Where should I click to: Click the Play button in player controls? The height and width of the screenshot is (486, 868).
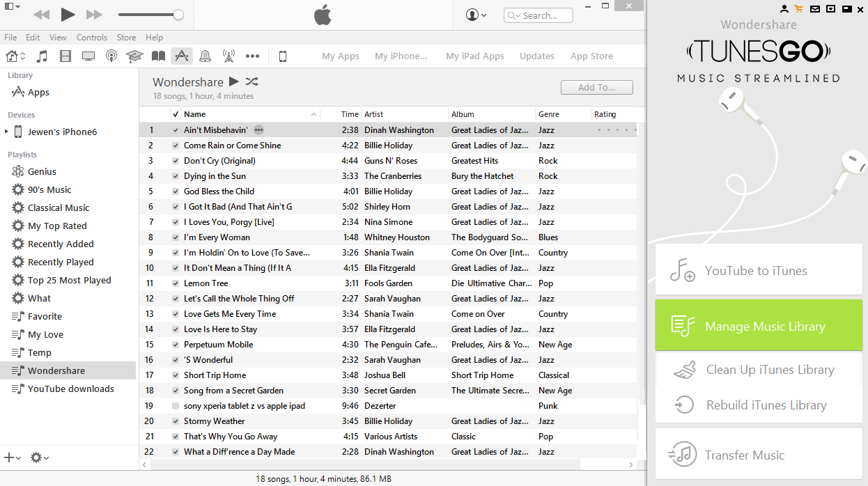click(x=68, y=14)
